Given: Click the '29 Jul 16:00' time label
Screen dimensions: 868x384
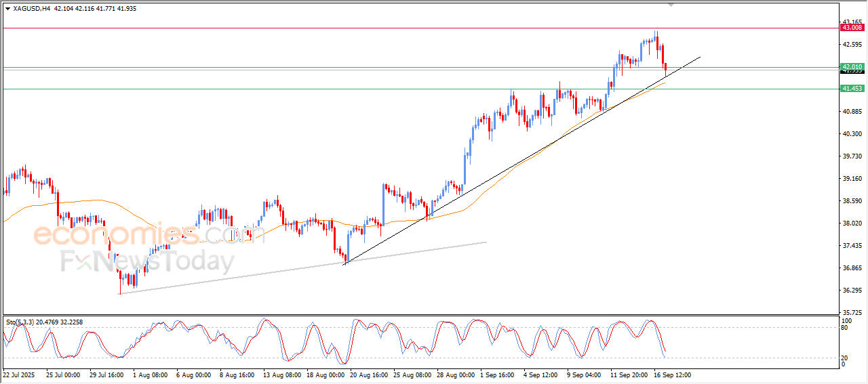Looking at the screenshot, I should tap(106, 375).
